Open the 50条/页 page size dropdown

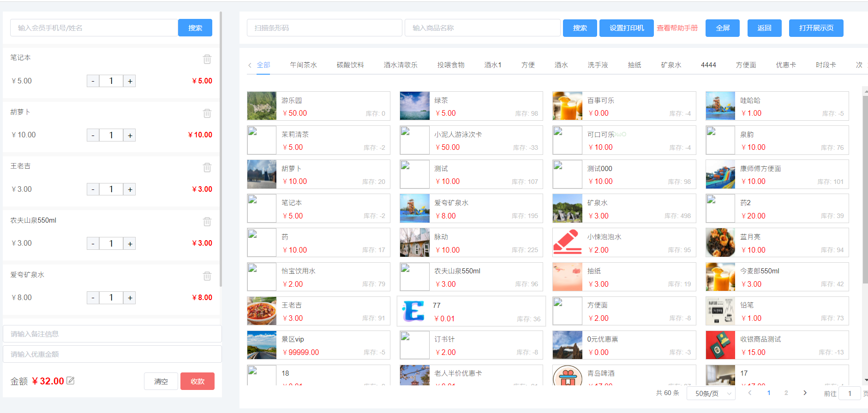[x=711, y=393]
